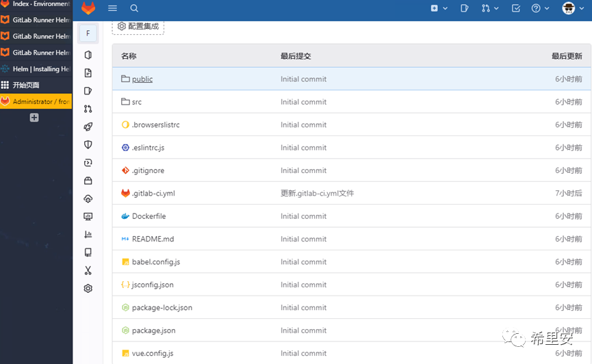
Task: Switch to the 开始页面 browser tab
Action: click(x=36, y=85)
